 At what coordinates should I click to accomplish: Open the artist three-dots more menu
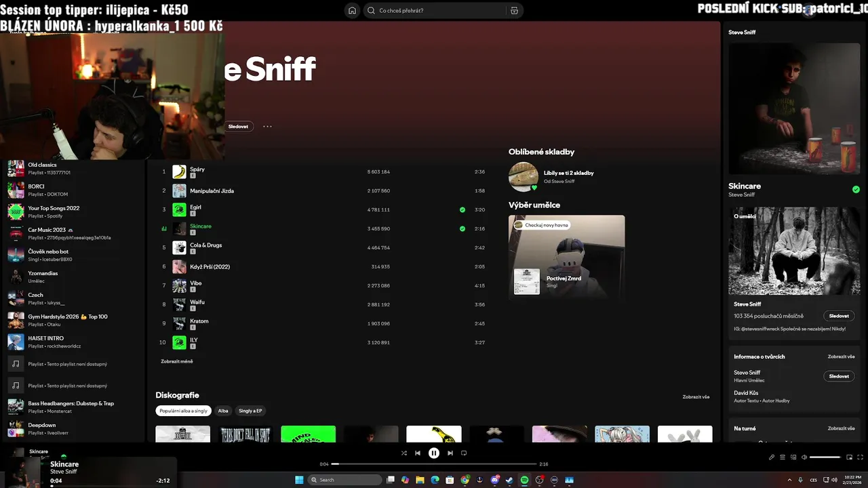click(x=267, y=126)
